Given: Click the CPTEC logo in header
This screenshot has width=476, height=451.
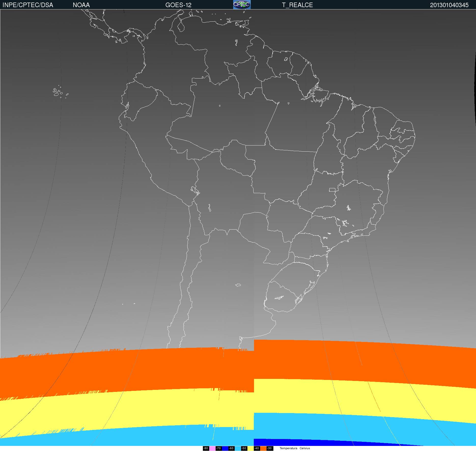Looking at the screenshot, I should [x=242, y=5].
